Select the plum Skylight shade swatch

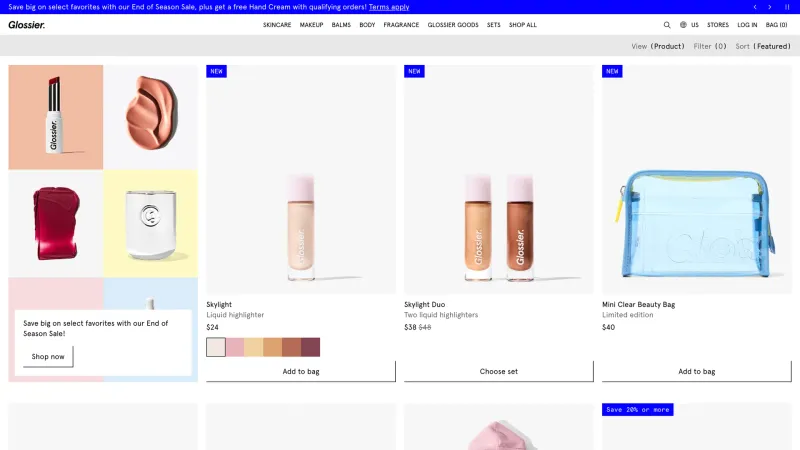click(310, 347)
